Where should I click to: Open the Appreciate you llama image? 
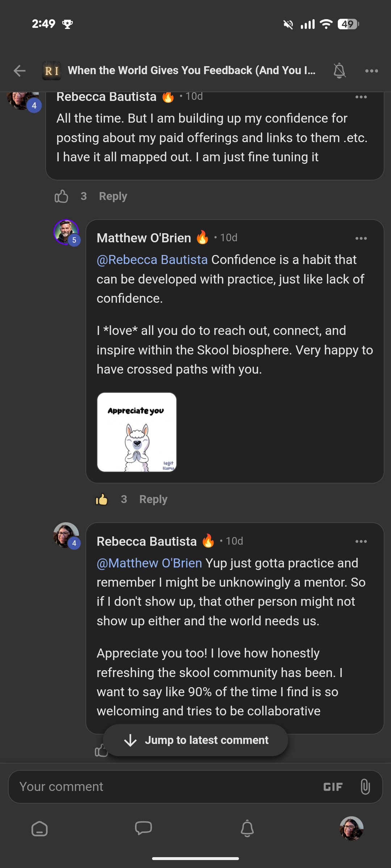tap(137, 432)
